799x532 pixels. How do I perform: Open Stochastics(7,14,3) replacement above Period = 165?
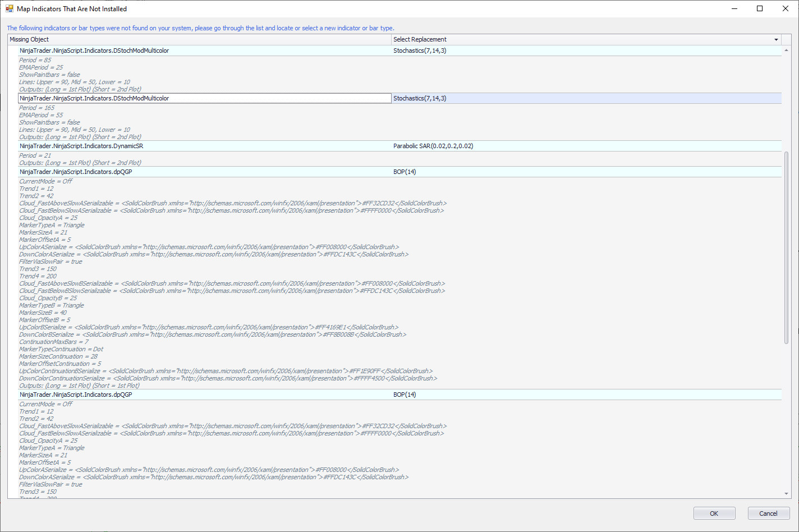586,98
